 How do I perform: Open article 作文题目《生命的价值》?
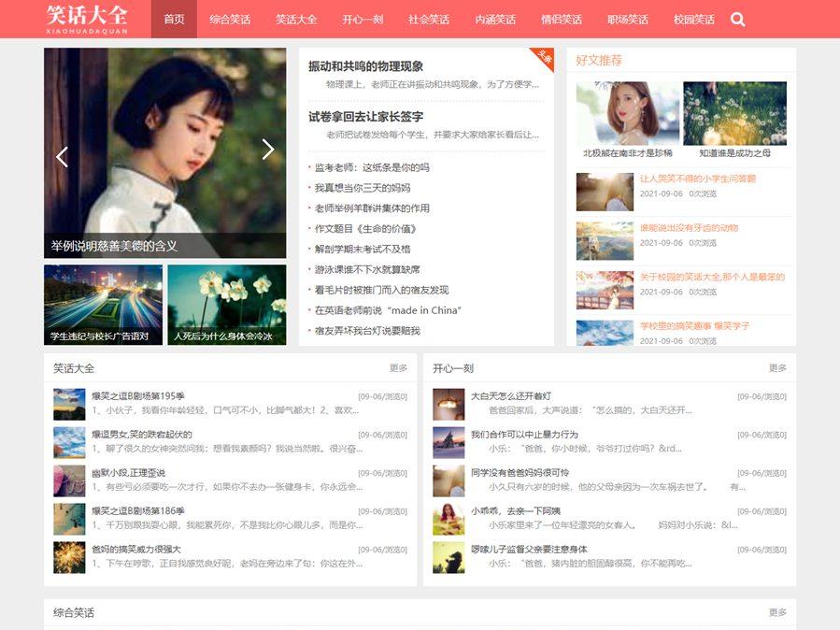tap(365, 229)
